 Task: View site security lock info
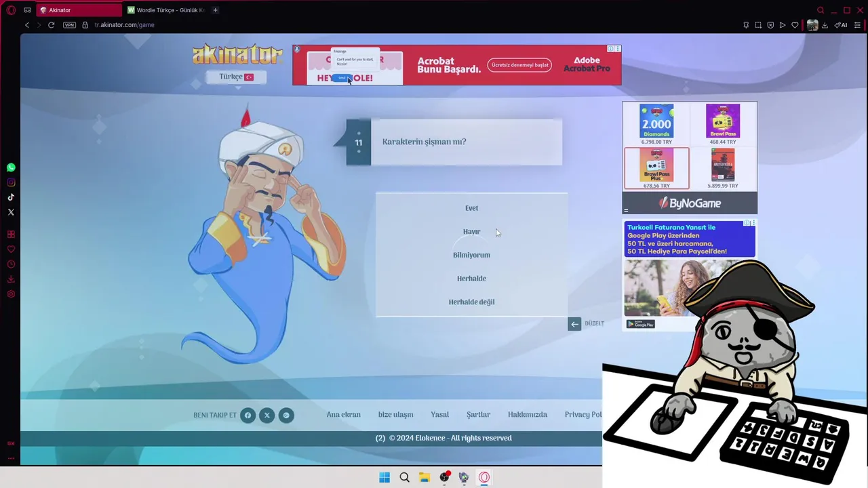[x=85, y=25]
